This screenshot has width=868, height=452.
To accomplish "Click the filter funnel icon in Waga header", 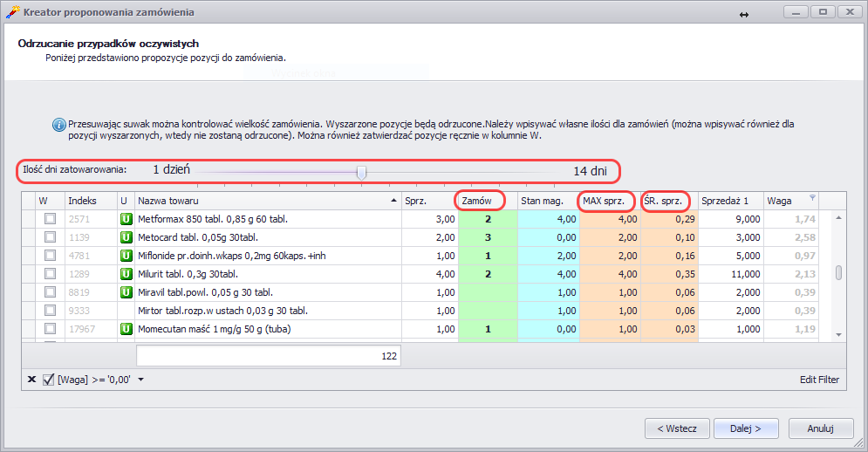I will (813, 197).
